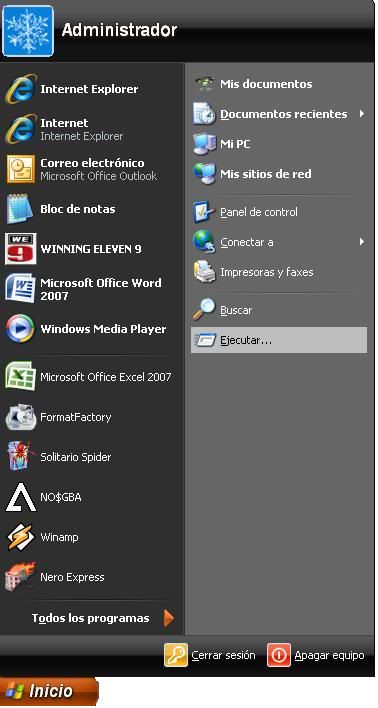The image size is (378, 708).
Task: Select the highlighted Ejecutar... entry text
Action: (x=246, y=340)
